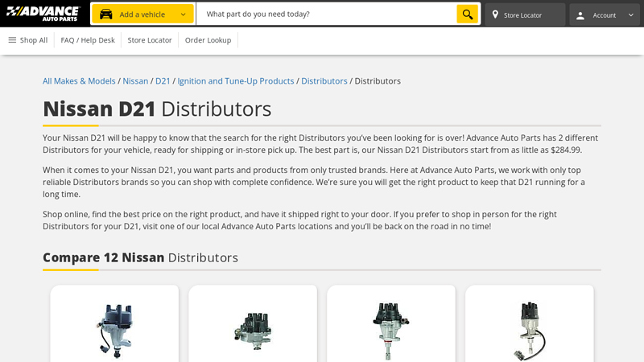Open the third distributor product thumbnail

(x=391, y=331)
